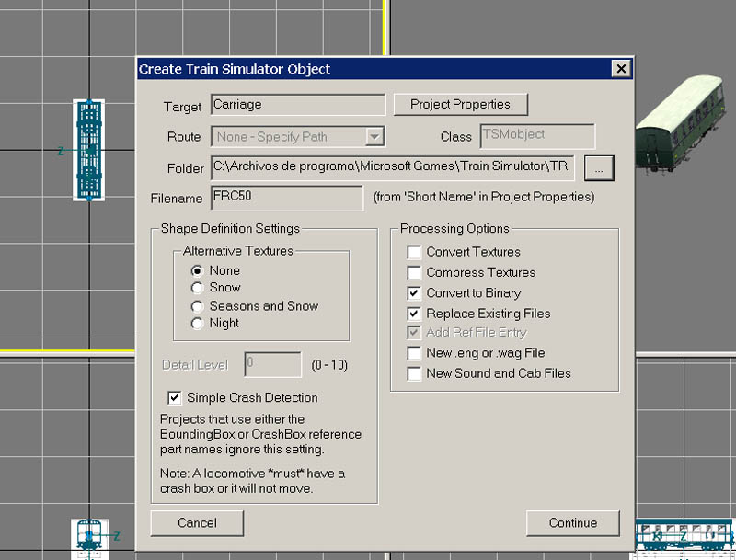This screenshot has height=560, width=736.
Task: Click the folder browse ellipsis button
Action: coord(598,168)
